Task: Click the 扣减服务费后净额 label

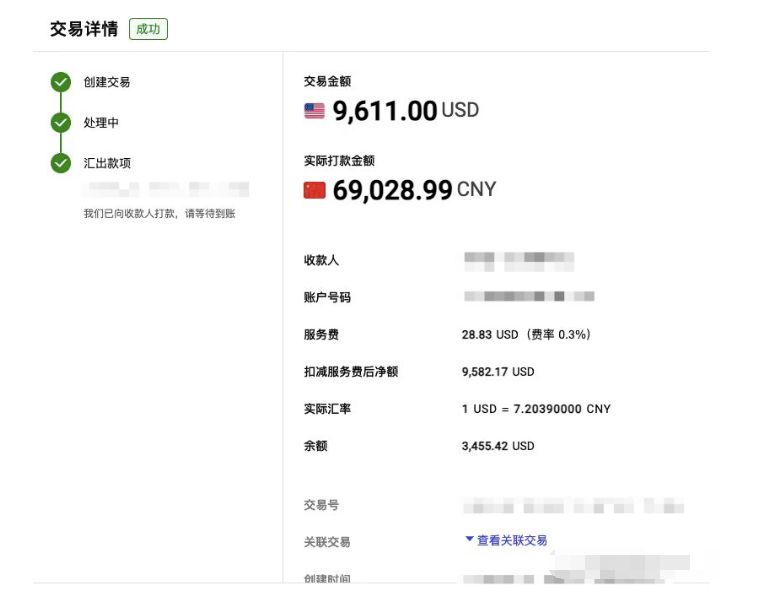Action: (x=351, y=372)
